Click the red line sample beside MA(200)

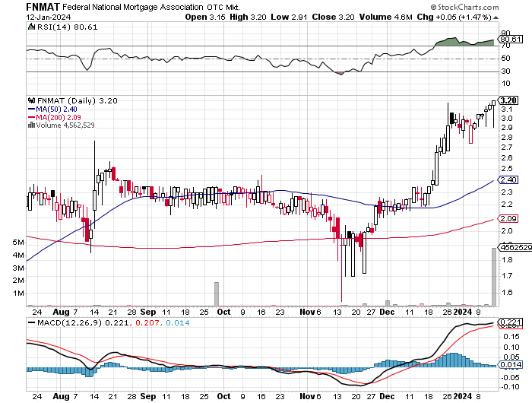pyautogui.click(x=32, y=117)
